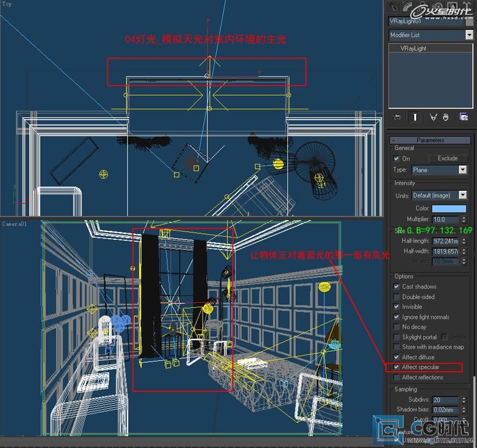Toggle the On checkbox under General
This screenshot has width=477, height=448.
point(397,158)
